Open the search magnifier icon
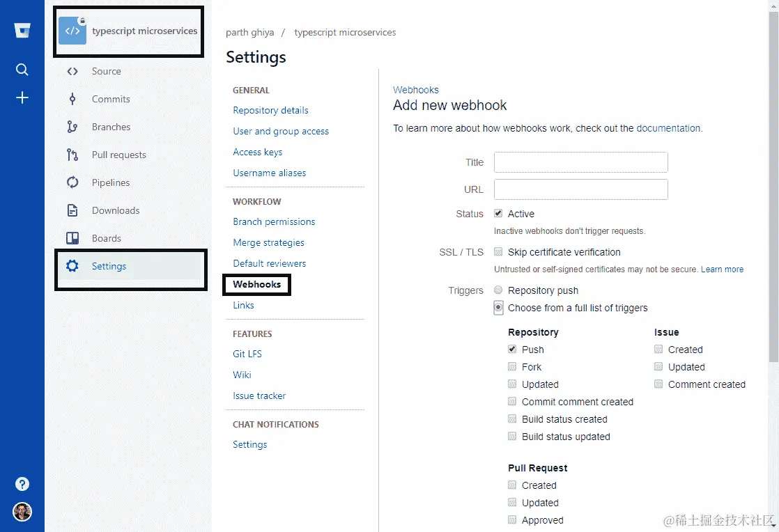This screenshot has height=532, width=779. (22, 69)
